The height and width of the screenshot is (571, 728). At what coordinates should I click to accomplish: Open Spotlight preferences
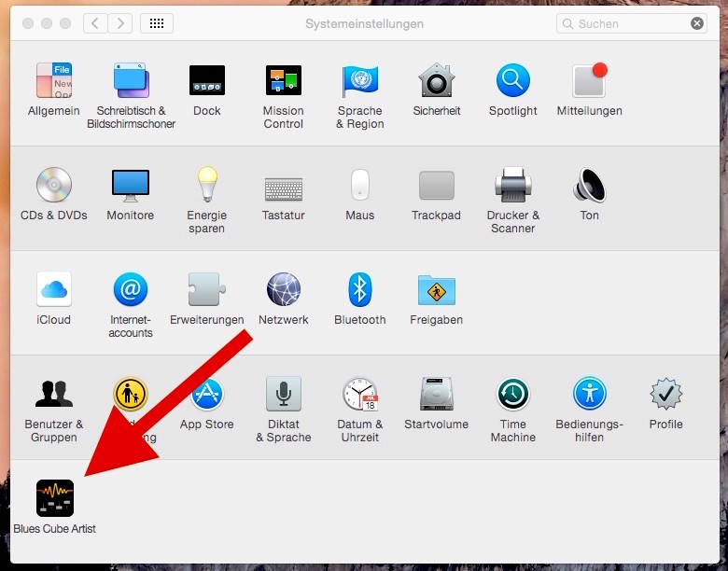(513, 80)
